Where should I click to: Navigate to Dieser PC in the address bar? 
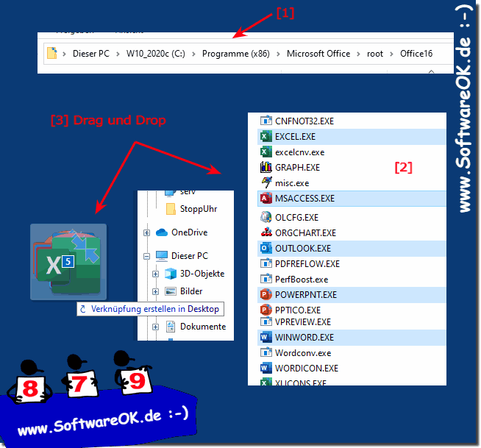[x=91, y=54]
